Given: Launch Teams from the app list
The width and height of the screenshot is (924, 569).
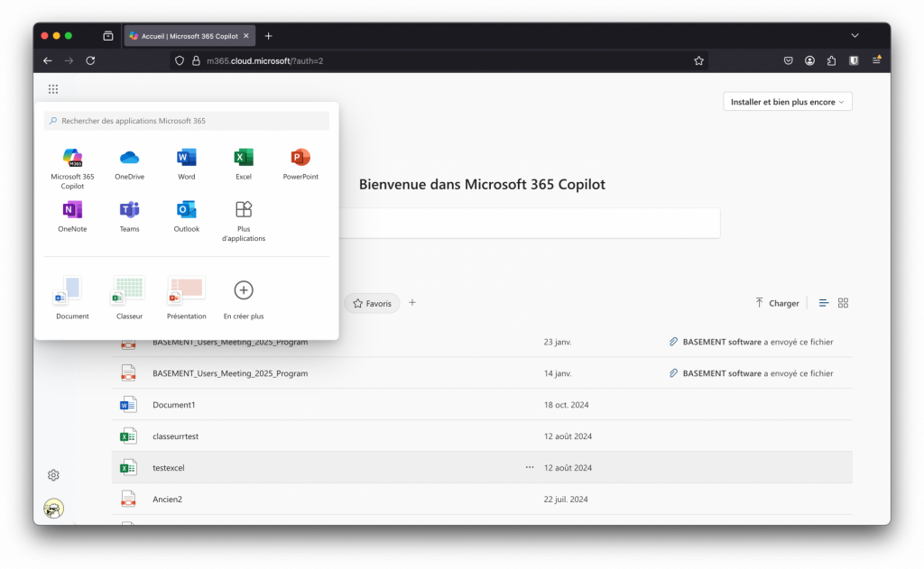Looking at the screenshot, I should (129, 215).
